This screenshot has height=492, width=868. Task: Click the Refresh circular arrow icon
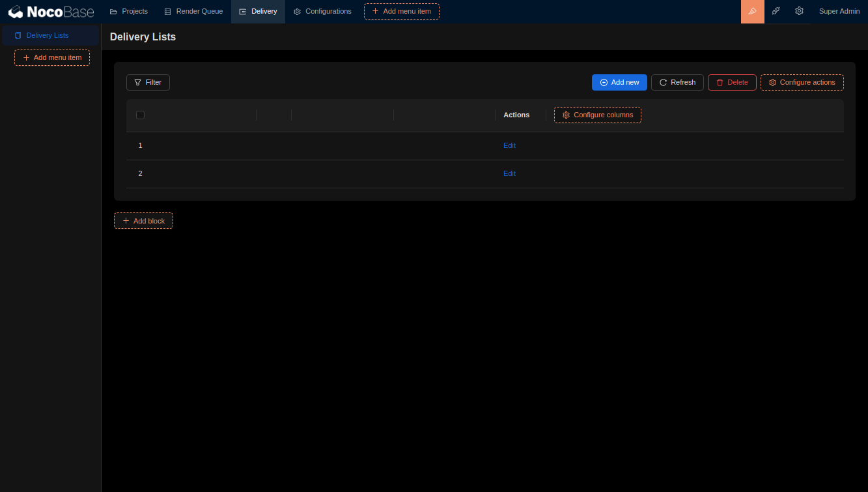[663, 82]
